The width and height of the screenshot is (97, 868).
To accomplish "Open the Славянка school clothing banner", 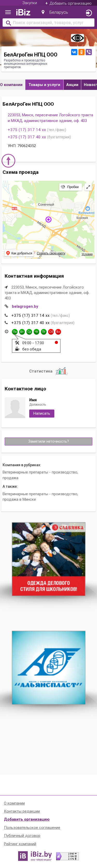I will (x=49, y=559).
